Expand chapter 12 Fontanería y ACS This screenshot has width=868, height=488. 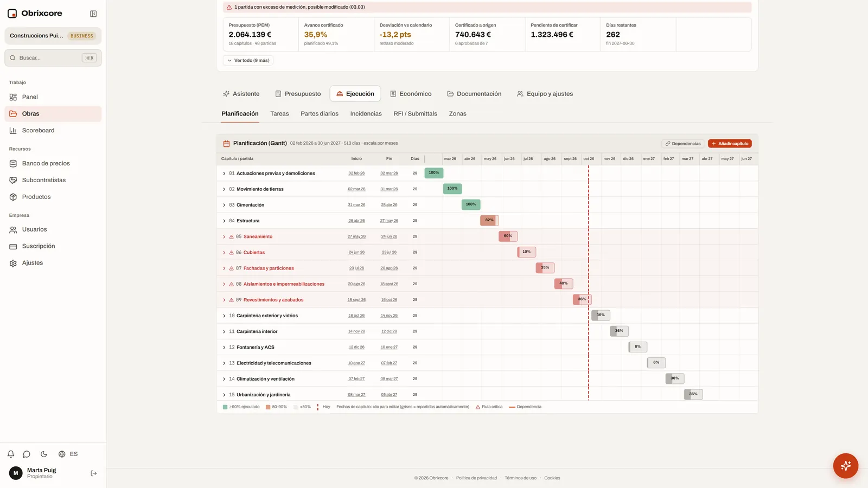point(224,348)
